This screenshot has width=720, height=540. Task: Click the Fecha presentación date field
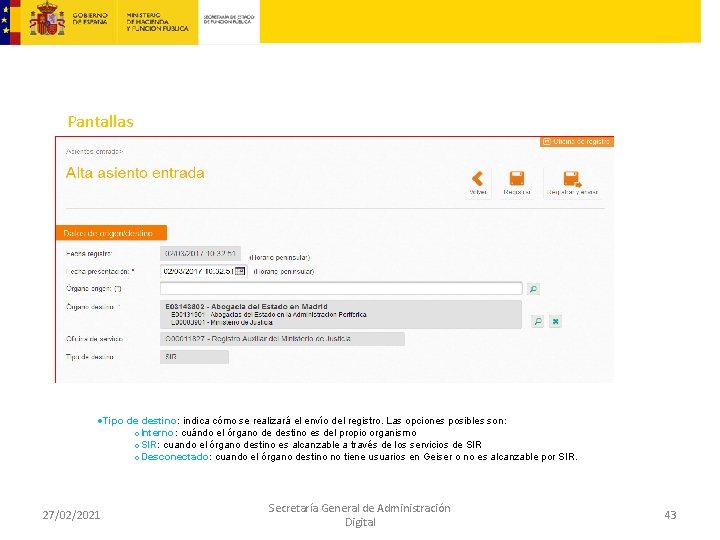click(x=204, y=271)
